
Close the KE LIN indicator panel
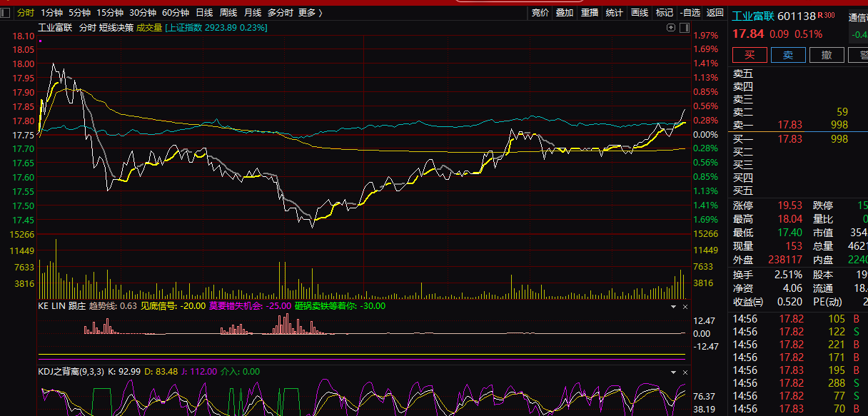click(685, 306)
